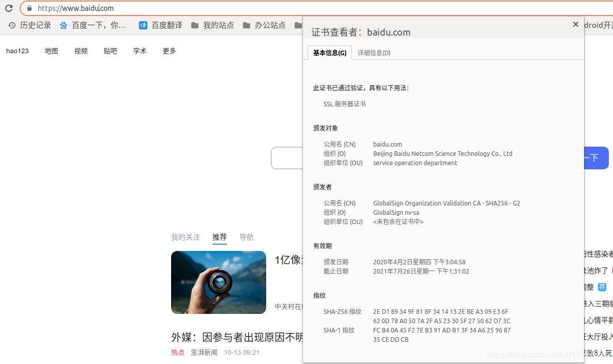The height and width of the screenshot is (364, 613).
Task: Open the 视频 link
Action: [x=81, y=51]
